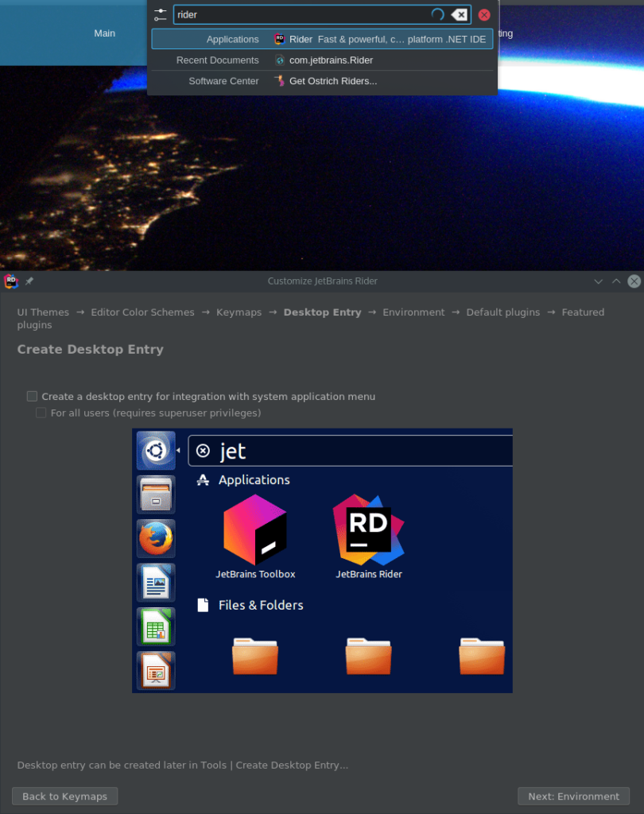Click the clear X in jet search
This screenshot has height=814, width=644.
[203, 451]
